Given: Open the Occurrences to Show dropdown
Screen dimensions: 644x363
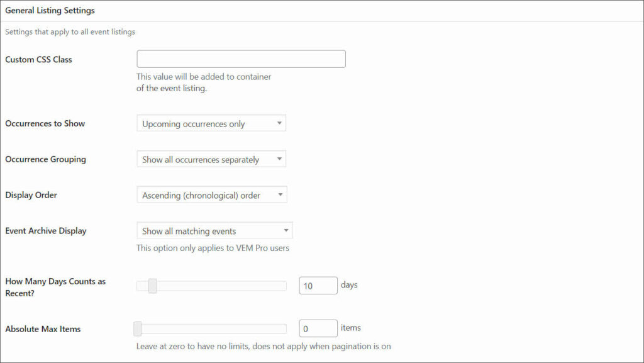Looking at the screenshot, I should pos(211,123).
